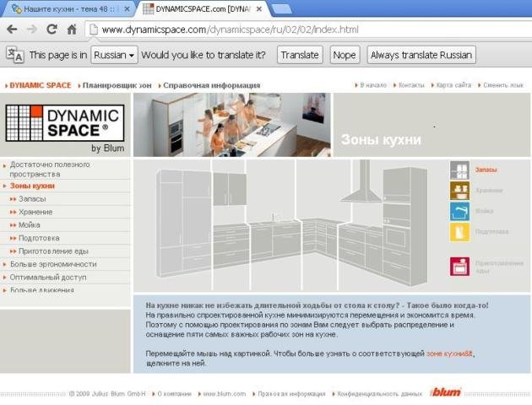Expand Достаточно полезного пространства section

pyautogui.click(x=49, y=169)
